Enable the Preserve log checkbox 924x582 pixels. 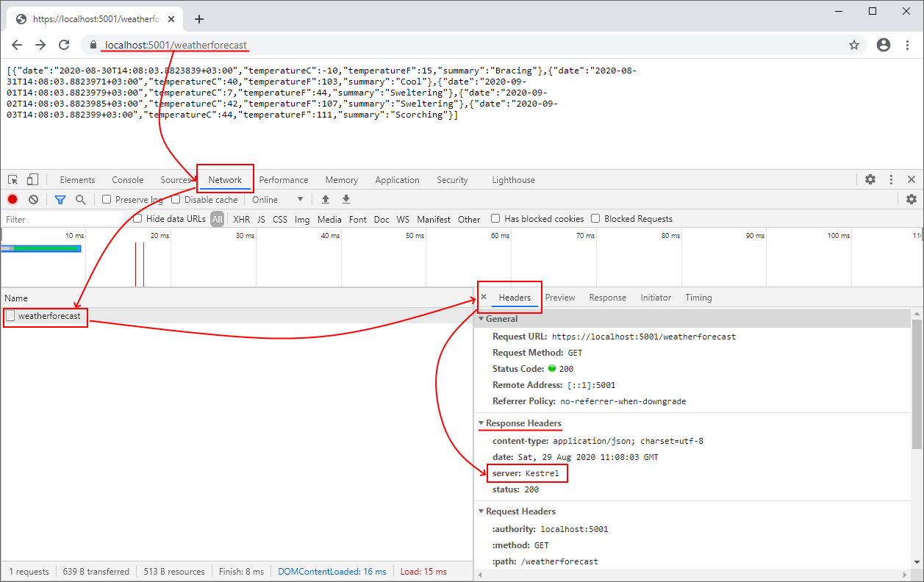(x=107, y=199)
